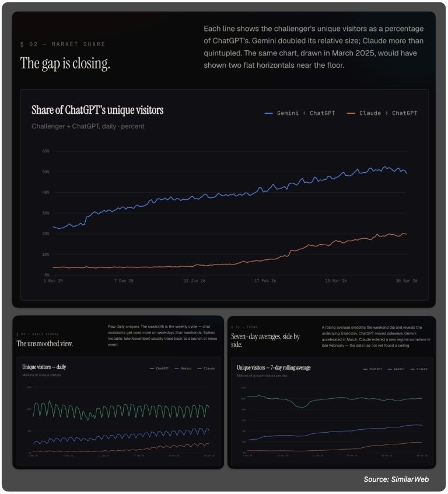The image size is (448, 494).
Task: Toggle ChatGPT legend in daily visitors chart
Action: pyautogui.click(x=159, y=368)
